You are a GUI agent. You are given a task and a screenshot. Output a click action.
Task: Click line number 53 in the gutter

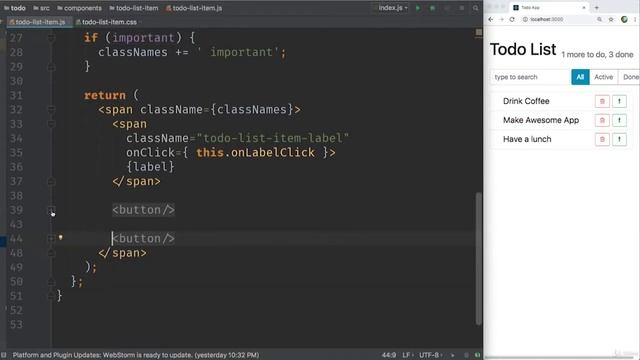point(16,324)
